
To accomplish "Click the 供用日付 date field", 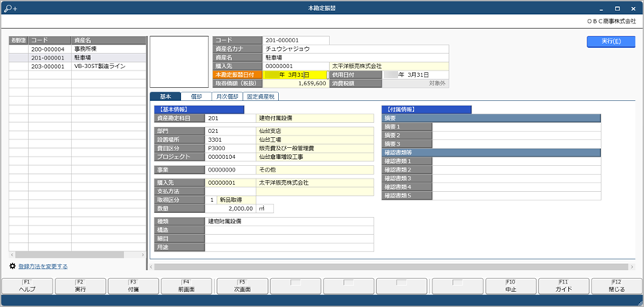I will coord(416,74).
